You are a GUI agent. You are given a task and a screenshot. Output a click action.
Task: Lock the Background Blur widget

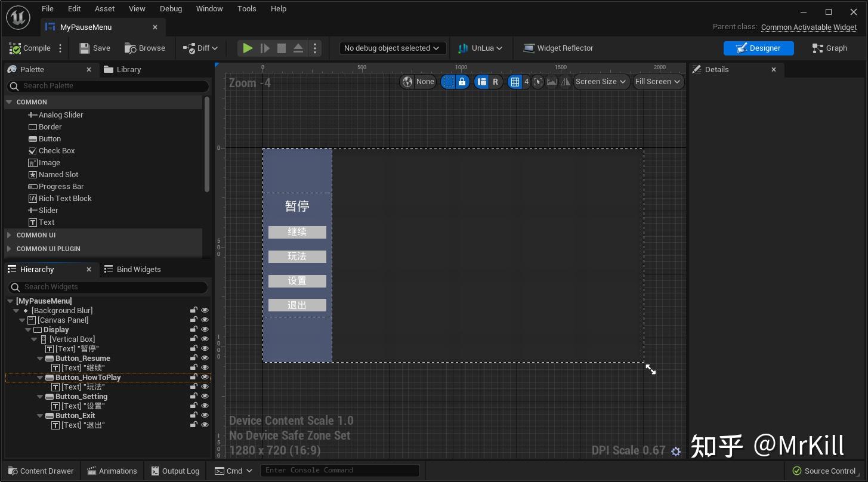tap(194, 310)
